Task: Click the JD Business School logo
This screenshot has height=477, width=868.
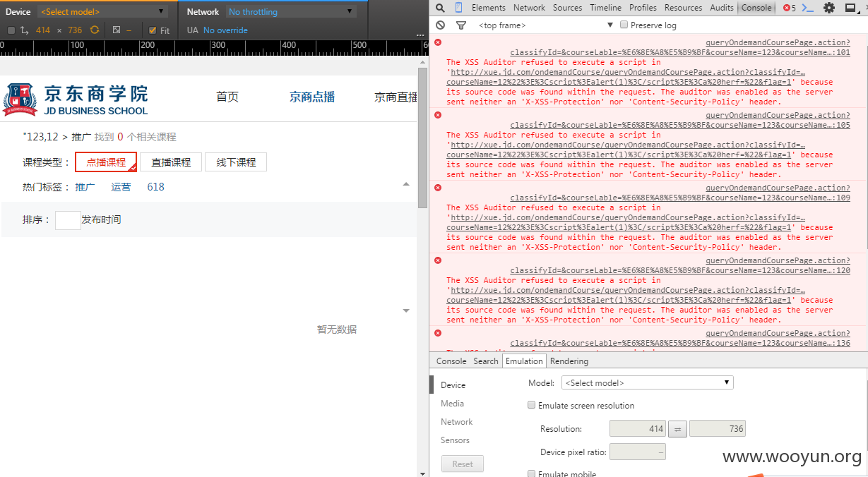Action: click(76, 99)
